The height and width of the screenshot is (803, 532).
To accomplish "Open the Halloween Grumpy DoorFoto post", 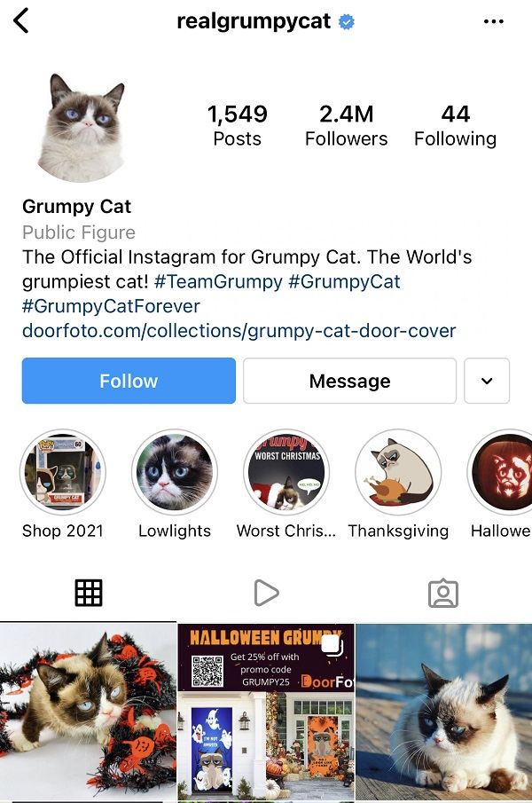I will click(x=266, y=712).
